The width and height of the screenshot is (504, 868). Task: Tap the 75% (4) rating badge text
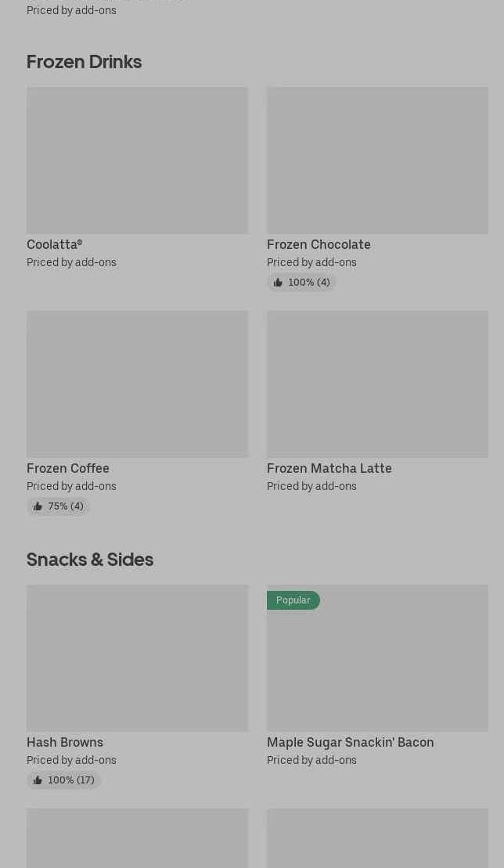[x=66, y=506]
